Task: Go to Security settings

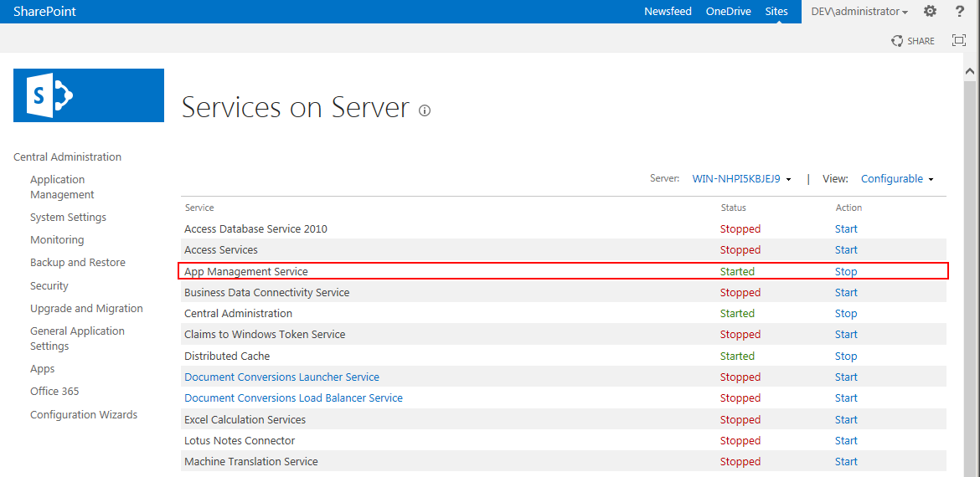Action: click(49, 285)
